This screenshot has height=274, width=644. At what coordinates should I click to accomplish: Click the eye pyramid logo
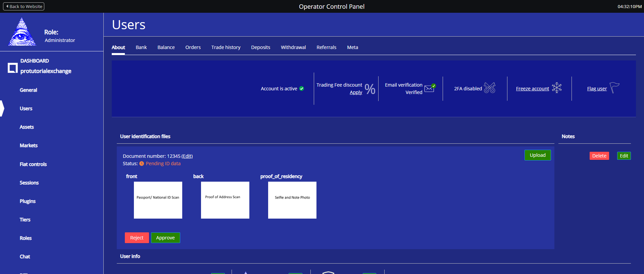pyautogui.click(x=22, y=32)
